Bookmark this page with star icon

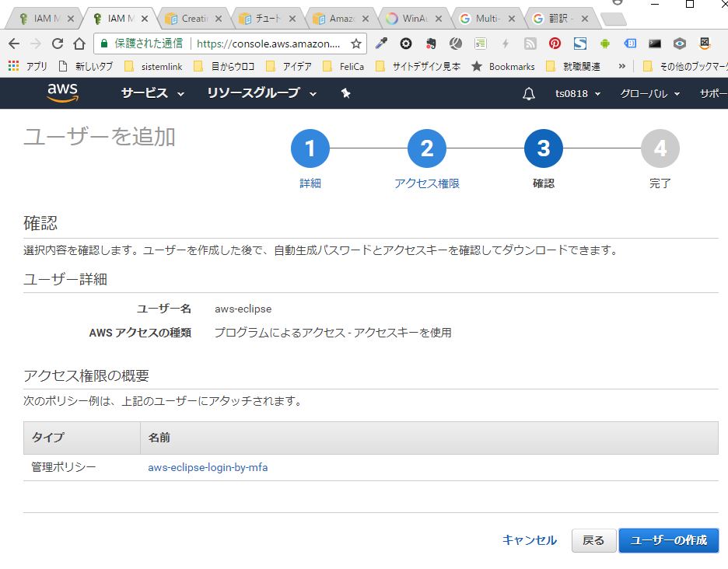[x=355, y=44]
